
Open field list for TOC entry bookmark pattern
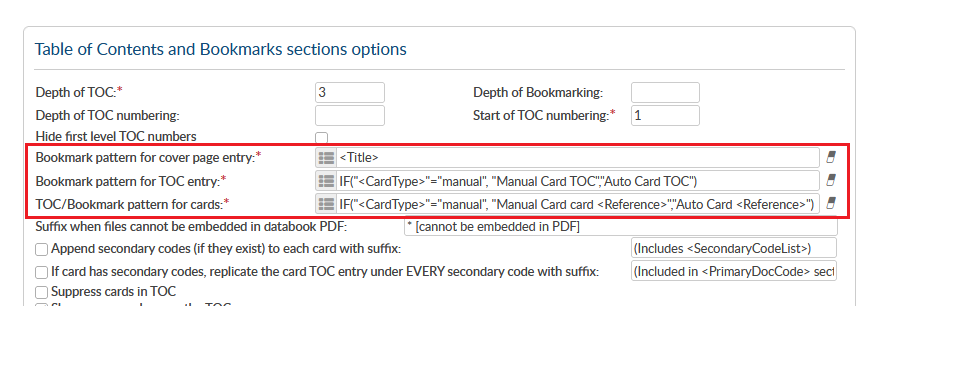pyautogui.click(x=326, y=181)
